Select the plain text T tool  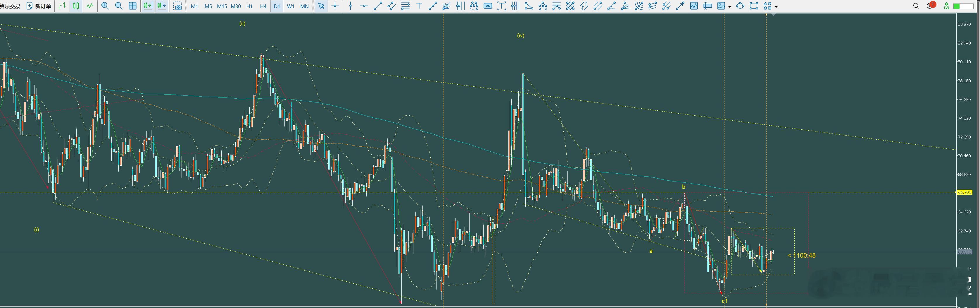point(419,6)
